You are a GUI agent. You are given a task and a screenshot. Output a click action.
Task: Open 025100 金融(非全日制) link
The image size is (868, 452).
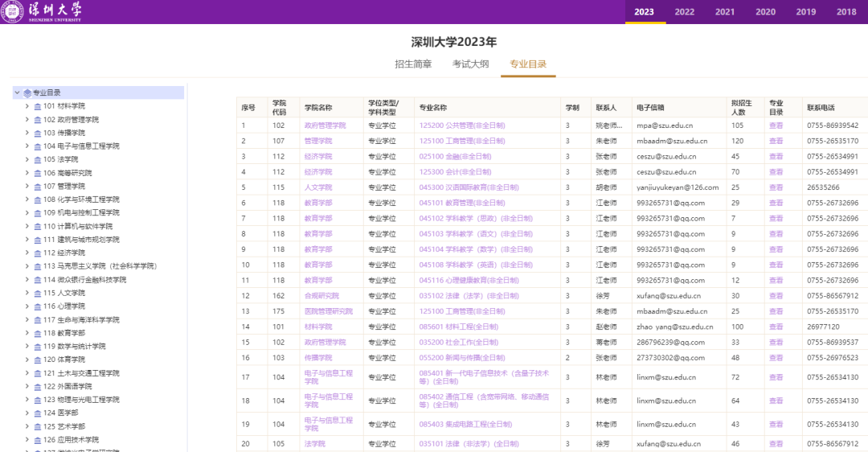click(455, 157)
